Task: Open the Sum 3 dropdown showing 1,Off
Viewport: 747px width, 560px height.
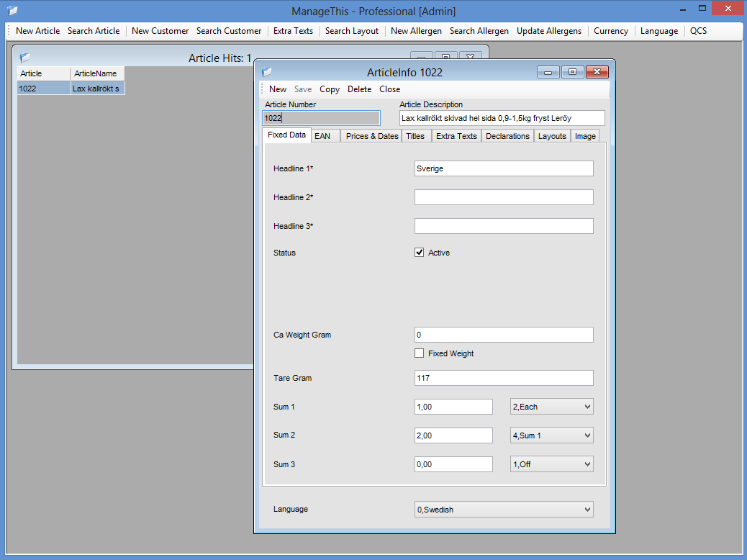Action: tap(551, 464)
